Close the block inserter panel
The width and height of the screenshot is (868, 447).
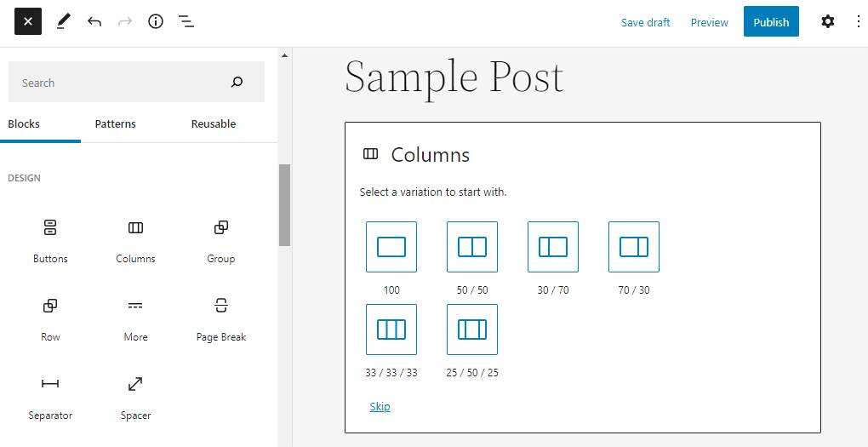click(28, 22)
